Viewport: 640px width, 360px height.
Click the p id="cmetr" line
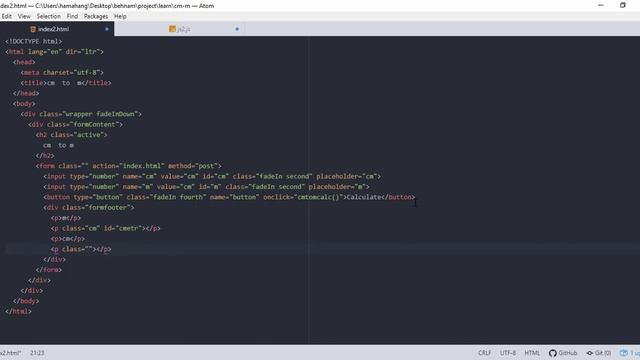(x=105, y=228)
